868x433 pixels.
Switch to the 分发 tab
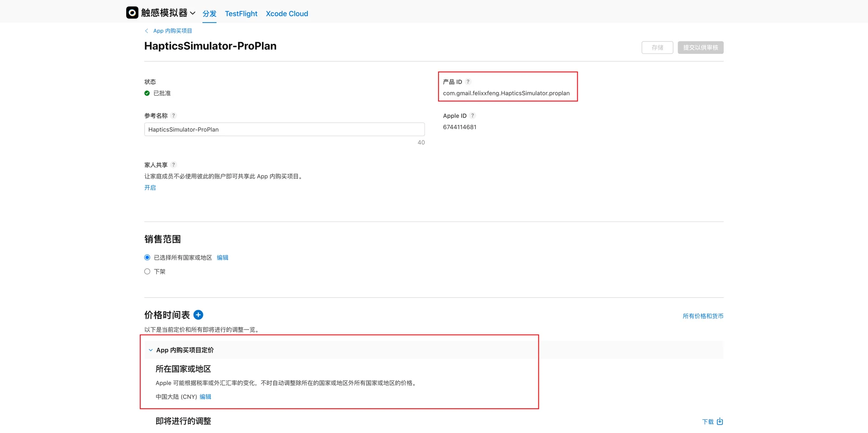209,14
